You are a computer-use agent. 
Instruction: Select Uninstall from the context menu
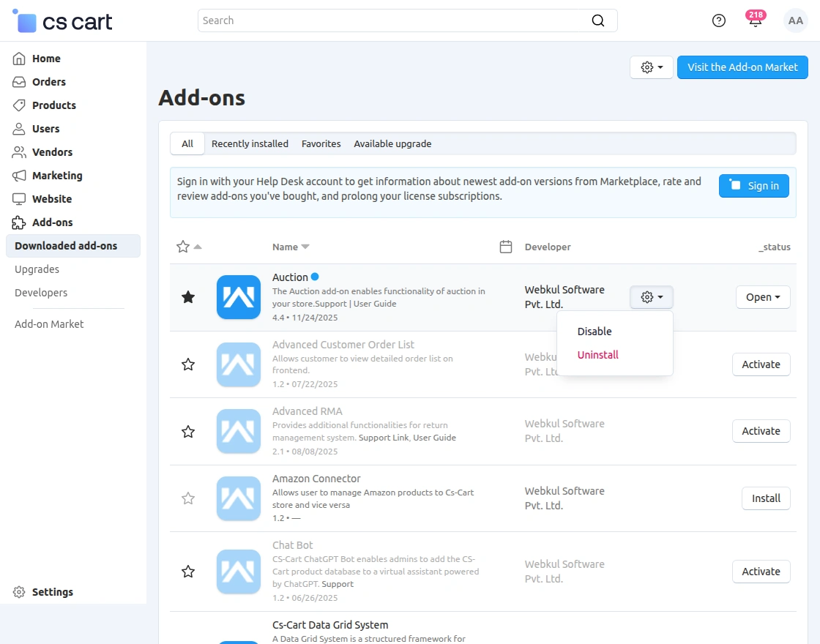point(597,355)
